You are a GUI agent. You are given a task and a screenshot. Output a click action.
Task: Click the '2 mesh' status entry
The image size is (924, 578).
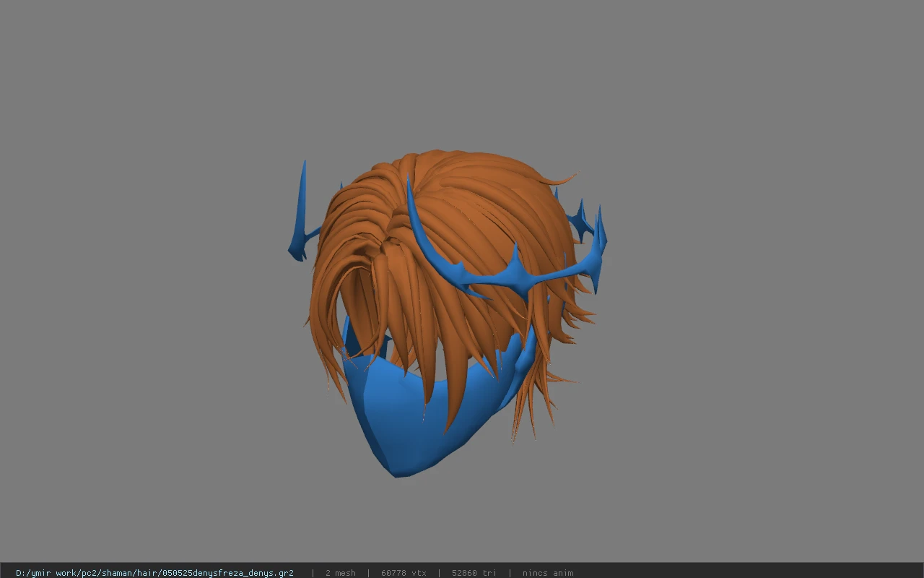click(x=340, y=573)
